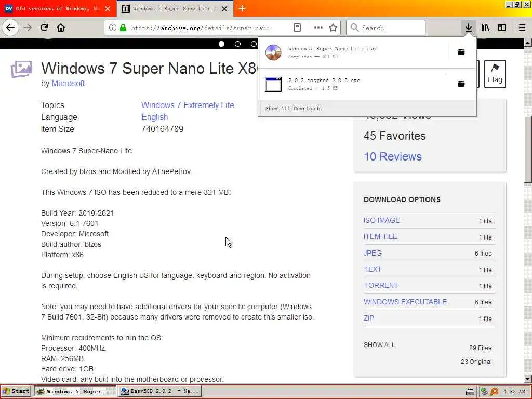Click the page scrollbar down arrow
The height and width of the screenshot is (399, 532).
point(528,379)
